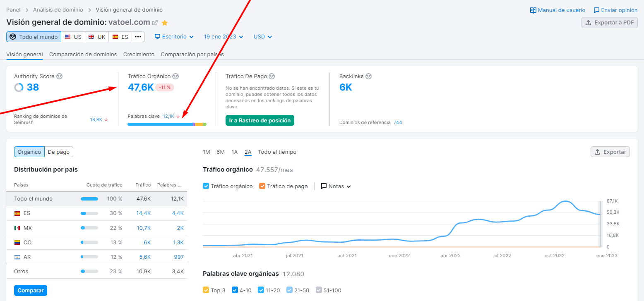Open more countries with the ellipsis button
Viewport: 644px width, 301px height.
pyautogui.click(x=138, y=36)
